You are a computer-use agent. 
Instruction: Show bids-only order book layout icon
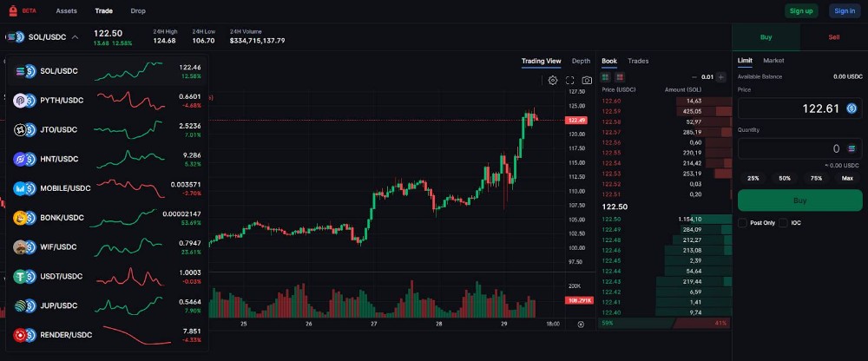tap(606, 77)
